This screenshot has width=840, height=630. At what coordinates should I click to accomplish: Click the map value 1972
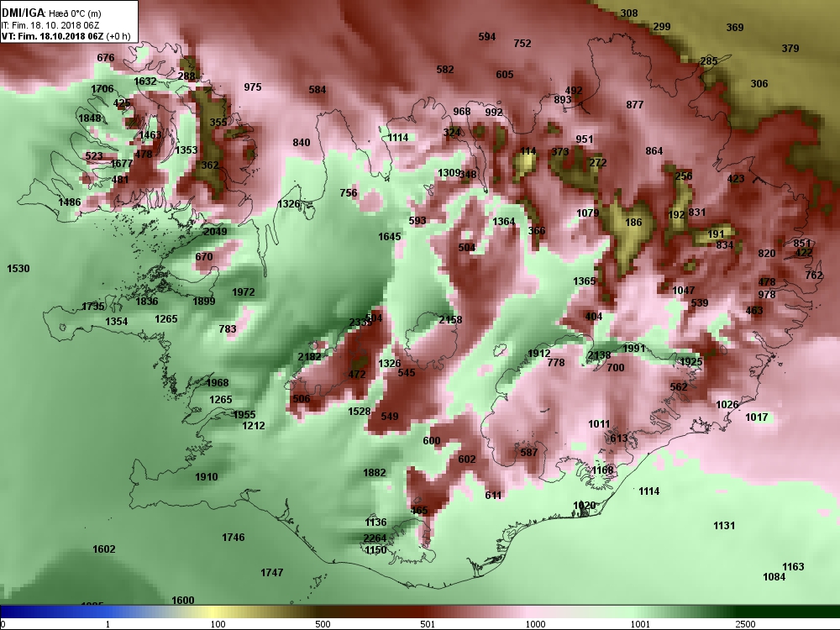[244, 292]
